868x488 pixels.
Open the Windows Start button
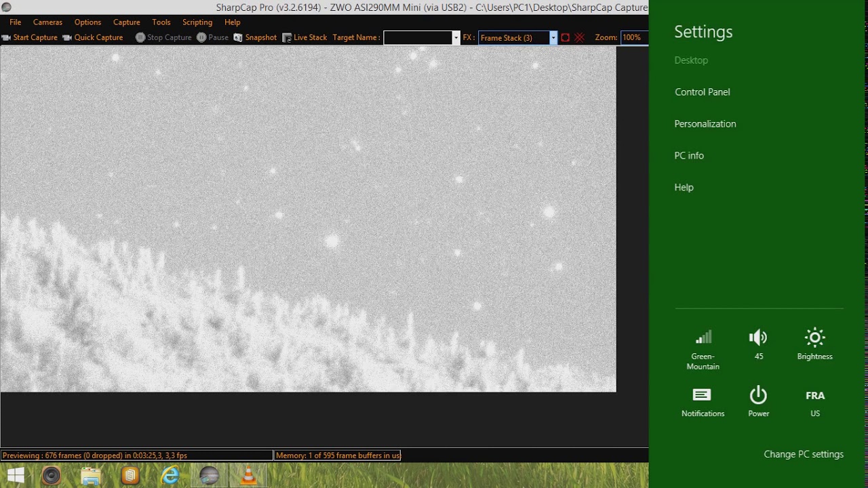(x=16, y=476)
